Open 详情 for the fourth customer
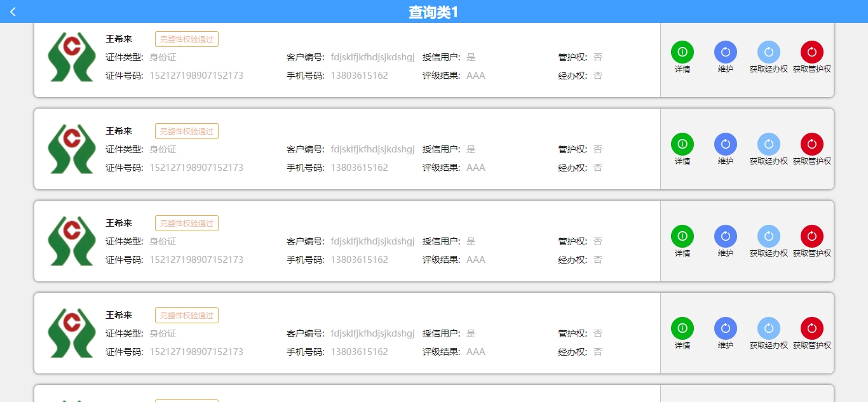This screenshot has width=868, height=402. [x=682, y=328]
